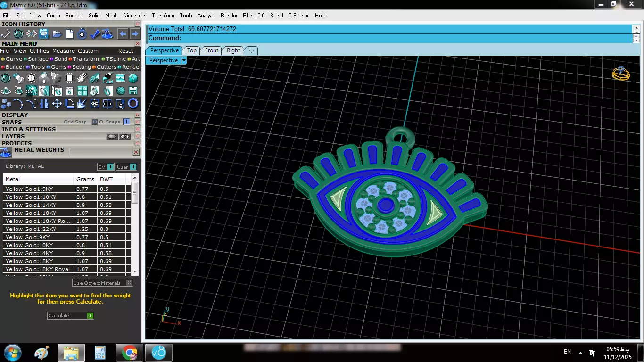The height and width of the screenshot is (362, 644).
Task: Click the Icon History back arrow
Action: (x=123, y=34)
